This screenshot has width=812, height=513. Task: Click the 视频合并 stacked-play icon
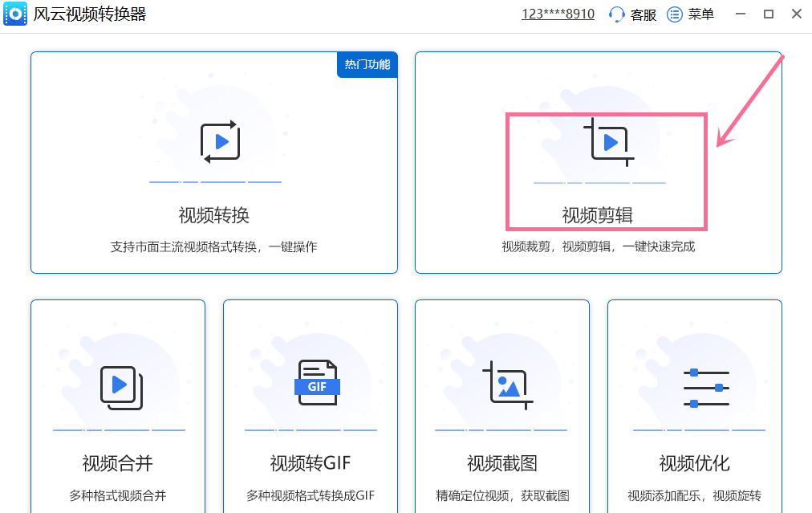click(x=121, y=388)
